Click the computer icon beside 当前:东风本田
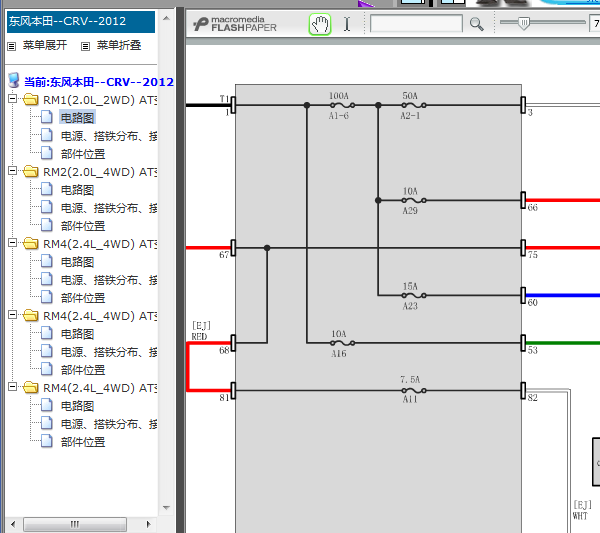 click(14, 80)
